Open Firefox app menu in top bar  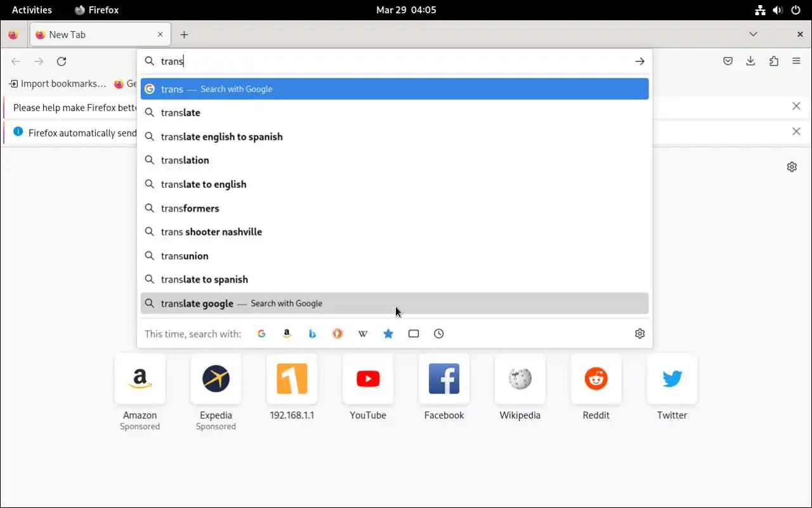96,10
